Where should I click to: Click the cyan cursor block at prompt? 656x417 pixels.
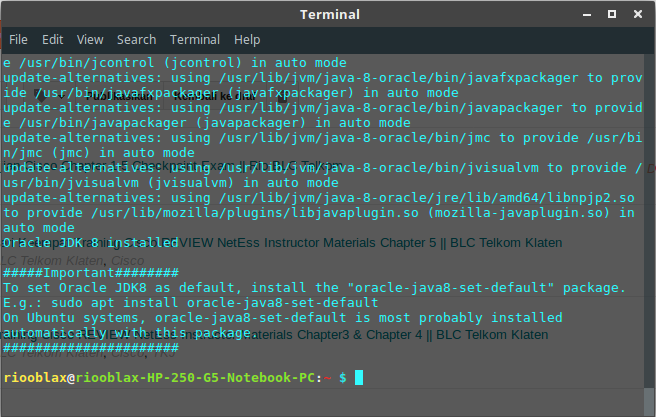click(x=359, y=378)
